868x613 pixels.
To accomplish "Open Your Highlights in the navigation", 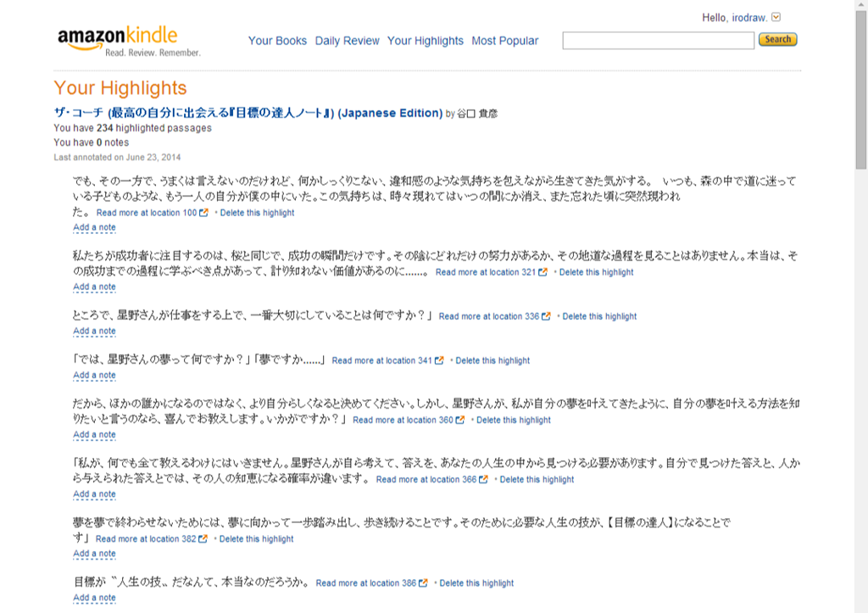I will 426,41.
